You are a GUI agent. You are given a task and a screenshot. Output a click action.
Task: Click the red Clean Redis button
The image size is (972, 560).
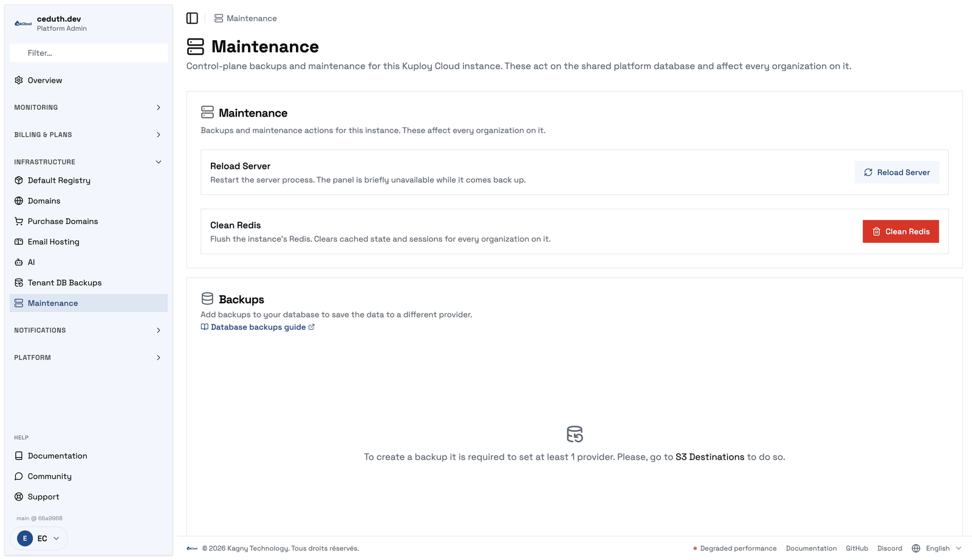pos(900,231)
